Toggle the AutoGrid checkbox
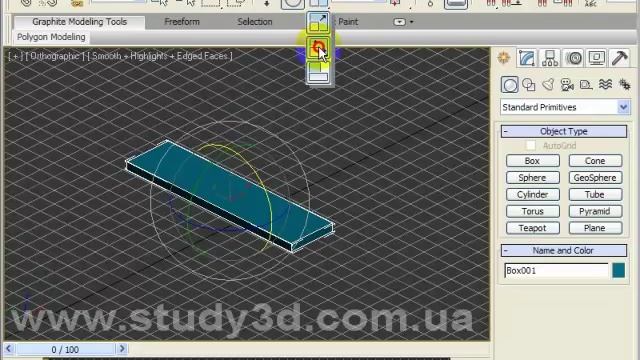This screenshot has width=640, height=360. click(531, 145)
